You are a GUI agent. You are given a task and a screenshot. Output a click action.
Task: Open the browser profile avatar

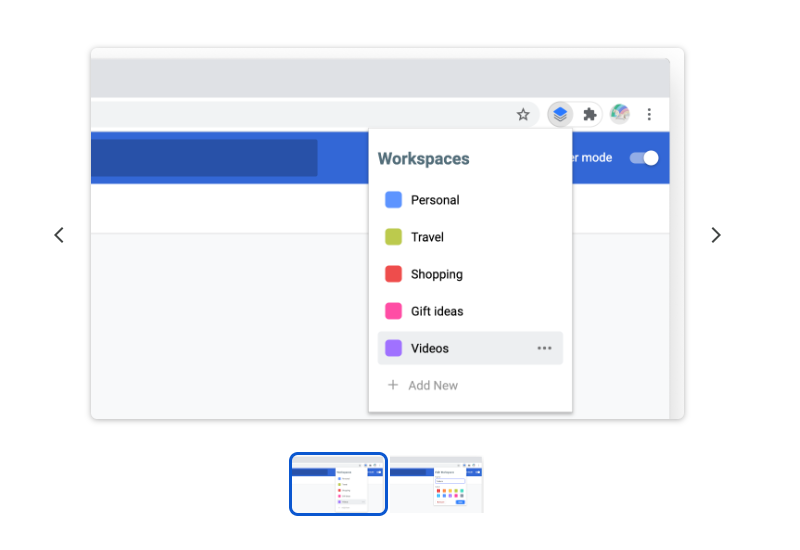point(620,114)
